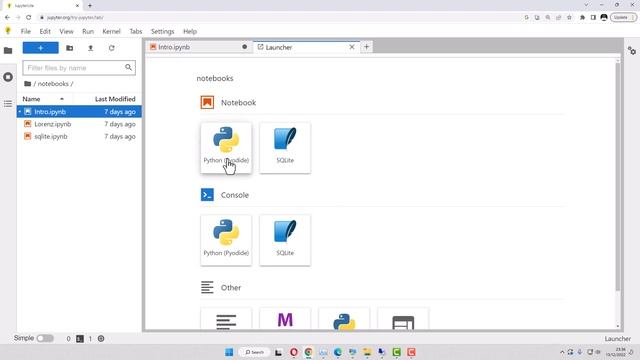Reload the browser page
Viewport: 640px width, 360px height.
[29, 18]
